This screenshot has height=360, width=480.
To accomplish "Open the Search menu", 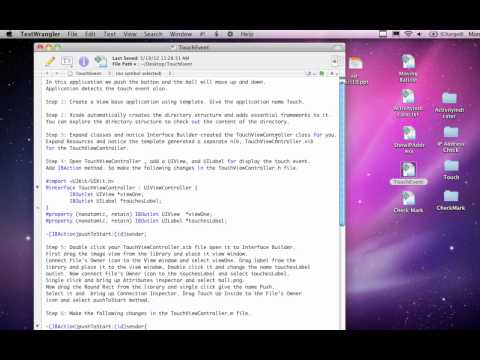I will [x=153, y=34].
